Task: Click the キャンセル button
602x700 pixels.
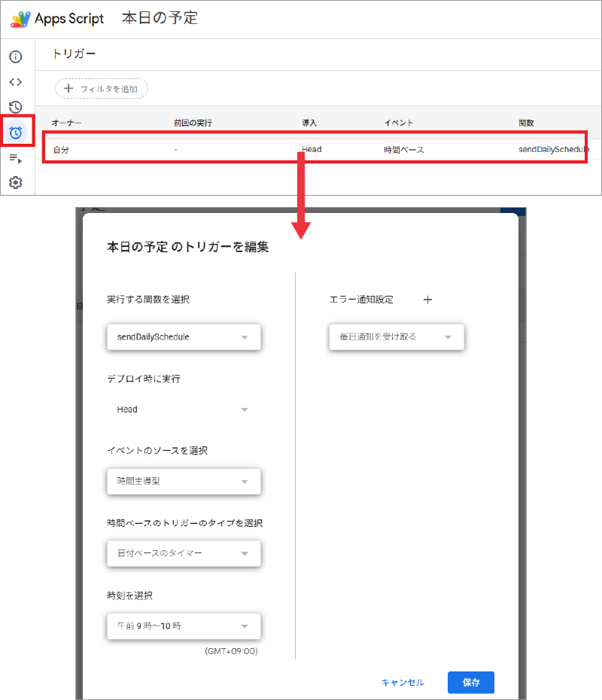Action: pyautogui.click(x=403, y=682)
